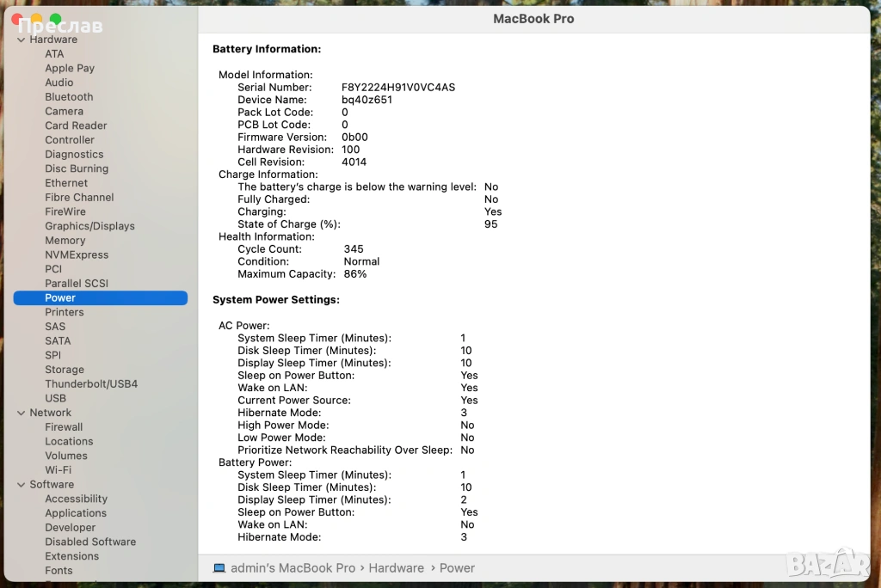
Task: Click the yellow minimize window button
Action: (36, 19)
